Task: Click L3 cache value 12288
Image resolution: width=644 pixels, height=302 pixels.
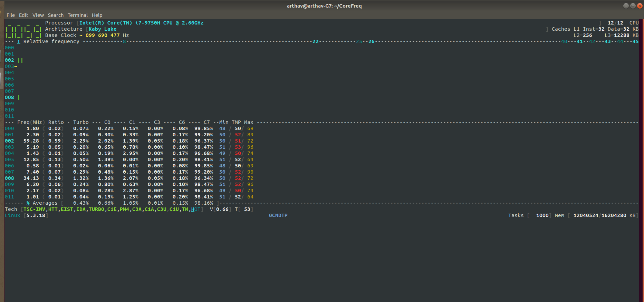Action: (x=622, y=35)
